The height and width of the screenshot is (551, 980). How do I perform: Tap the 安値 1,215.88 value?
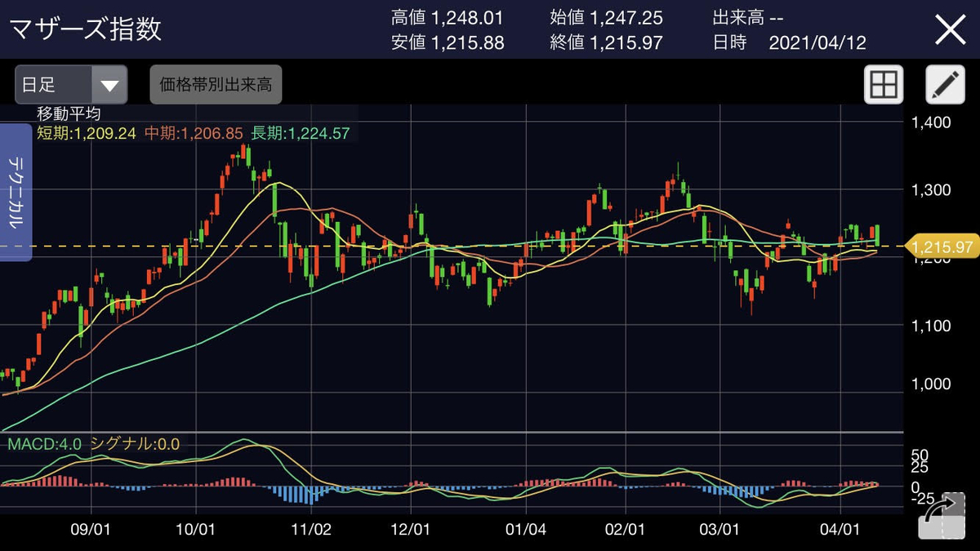[448, 42]
